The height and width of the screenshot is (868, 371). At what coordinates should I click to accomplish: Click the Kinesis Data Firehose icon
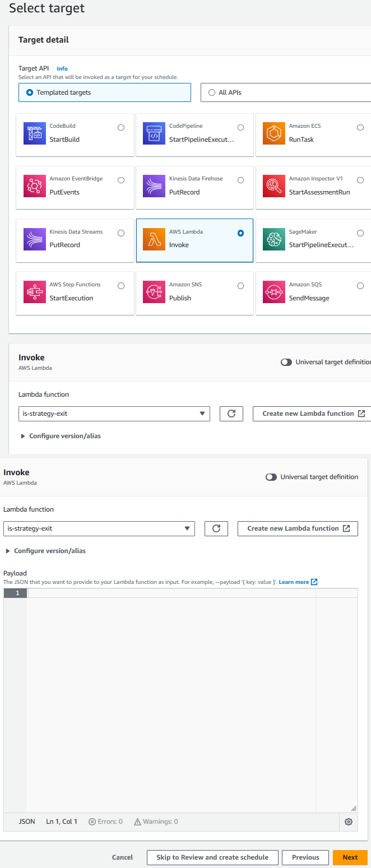tap(154, 186)
